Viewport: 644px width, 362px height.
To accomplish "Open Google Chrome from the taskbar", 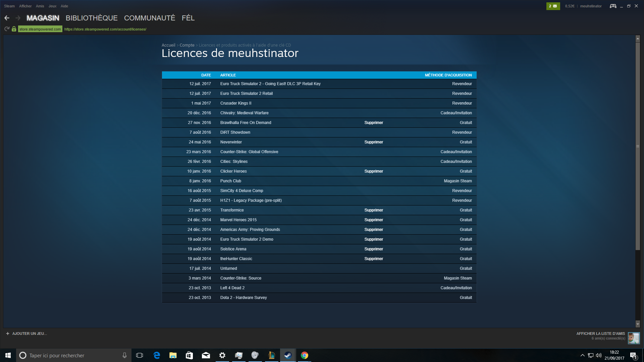I will pyautogui.click(x=305, y=355).
